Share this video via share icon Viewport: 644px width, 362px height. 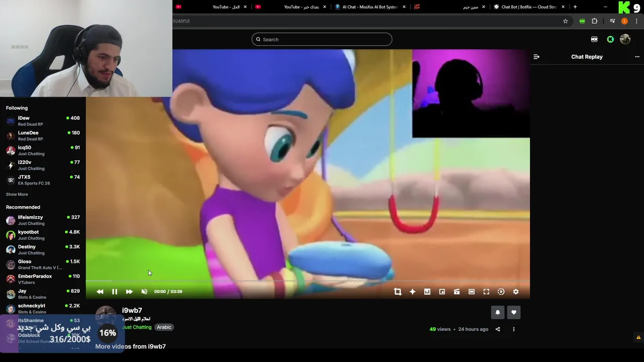pos(498,329)
